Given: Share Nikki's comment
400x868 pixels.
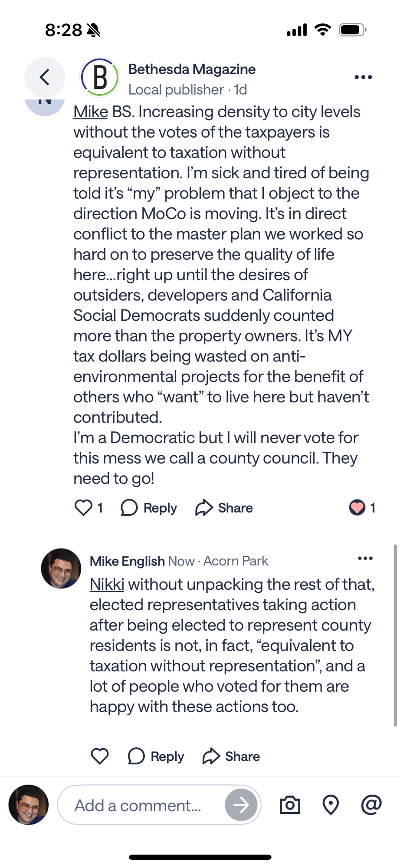Looking at the screenshot, I should click(x=224, y=507).
